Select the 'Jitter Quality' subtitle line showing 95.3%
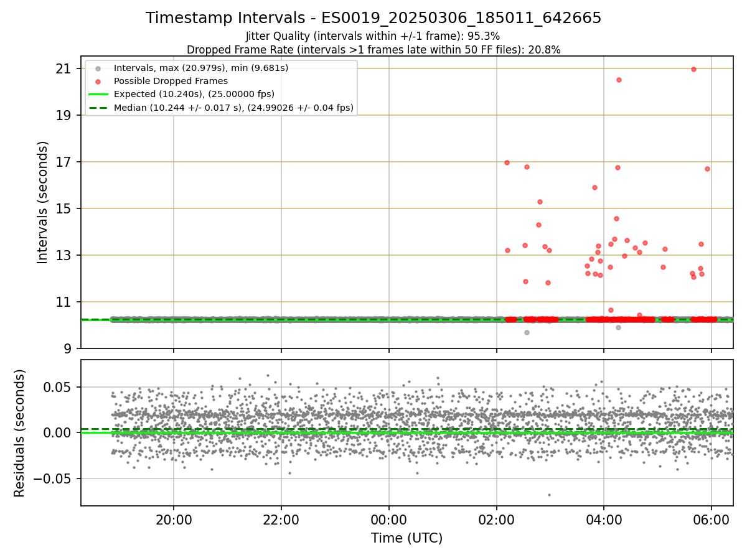The image size is (747, 560). [x=373, y=36]
